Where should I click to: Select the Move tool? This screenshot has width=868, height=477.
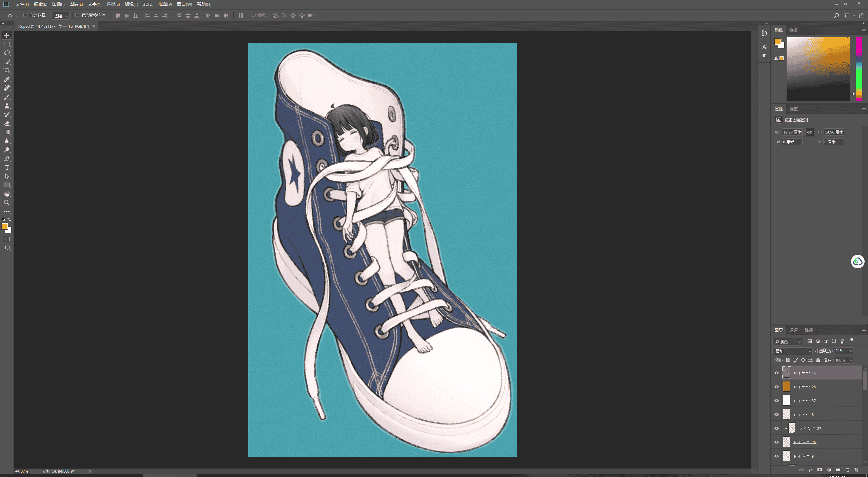point(7,35)
